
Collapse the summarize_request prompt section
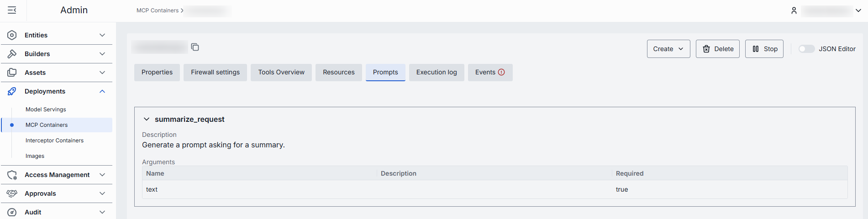[147, 119]
